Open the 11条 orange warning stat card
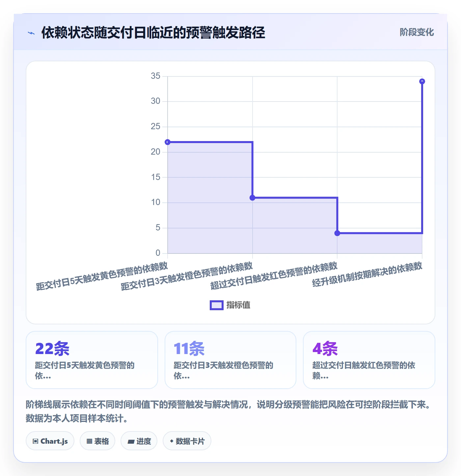 pos(230,360)
